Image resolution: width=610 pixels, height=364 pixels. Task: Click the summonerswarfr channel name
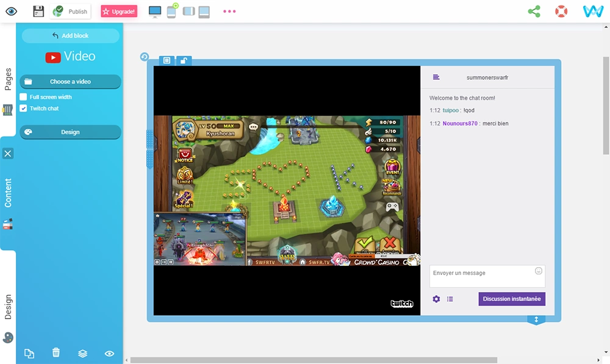pyautogui.click(x=487, y=77)
